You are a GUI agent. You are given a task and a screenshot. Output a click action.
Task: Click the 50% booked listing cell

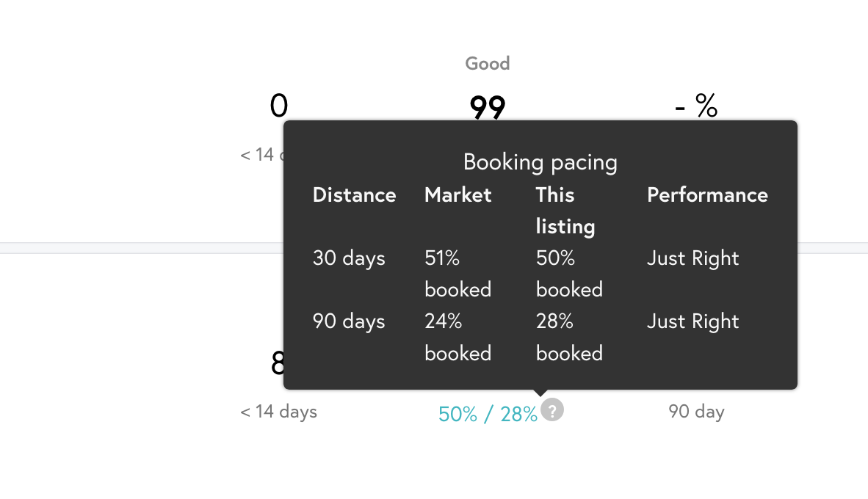point(569,273)
